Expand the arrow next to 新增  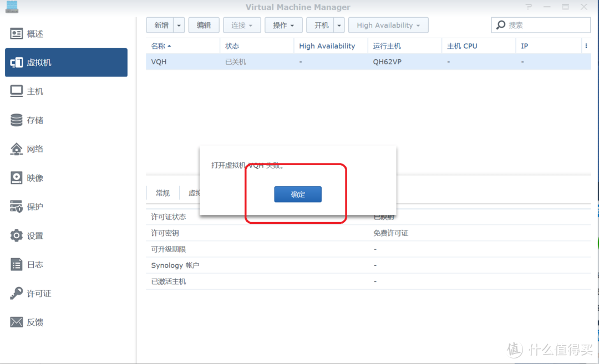click(x=179, y=25)
